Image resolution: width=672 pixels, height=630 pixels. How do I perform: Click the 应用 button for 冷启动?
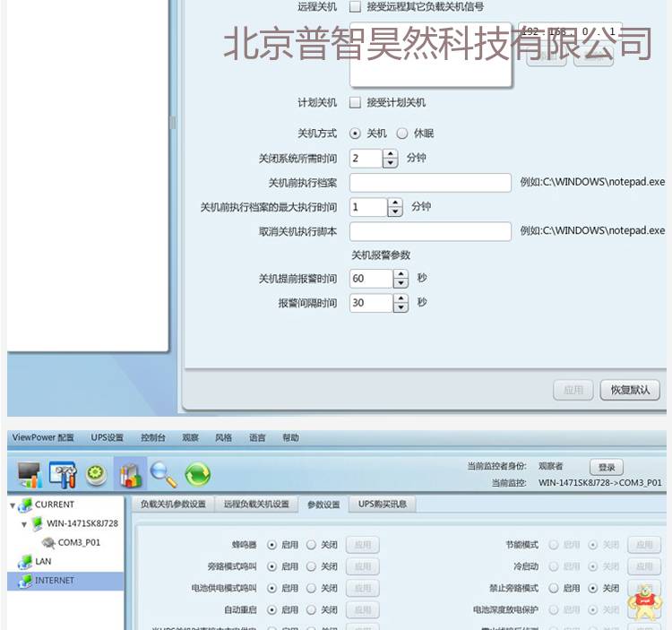point(644,566)
